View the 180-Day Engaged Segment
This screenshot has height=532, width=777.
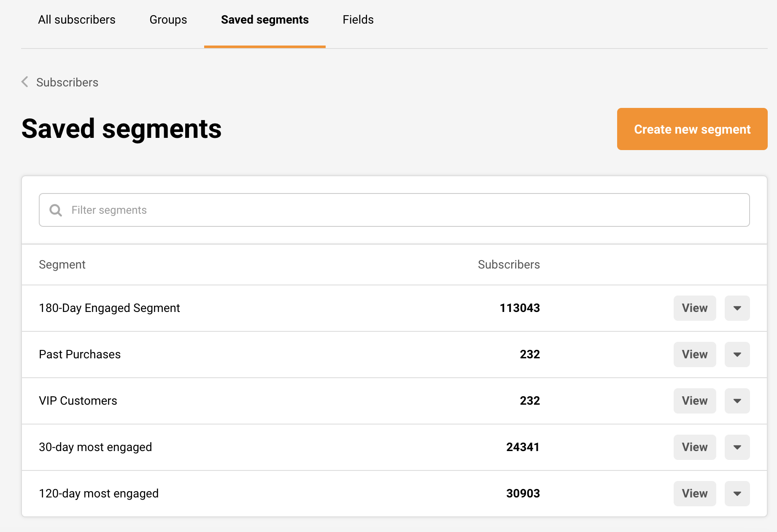(694, 308)
